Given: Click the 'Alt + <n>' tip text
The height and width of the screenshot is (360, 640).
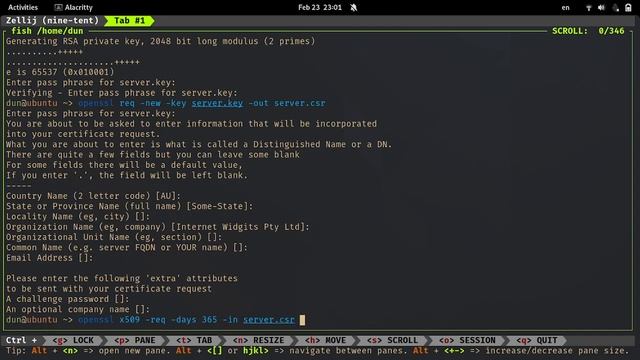Looking at the screenshot, I should point(55,351).
